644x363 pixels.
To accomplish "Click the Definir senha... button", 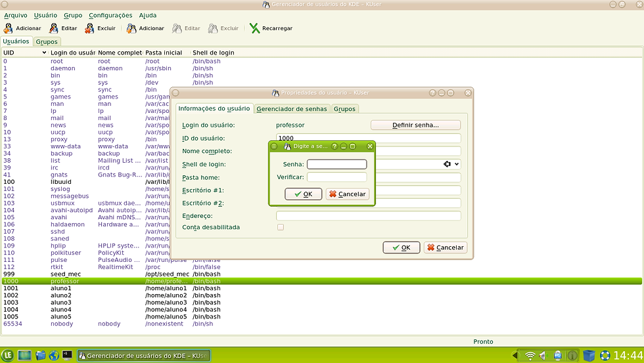I will point(415,125).
